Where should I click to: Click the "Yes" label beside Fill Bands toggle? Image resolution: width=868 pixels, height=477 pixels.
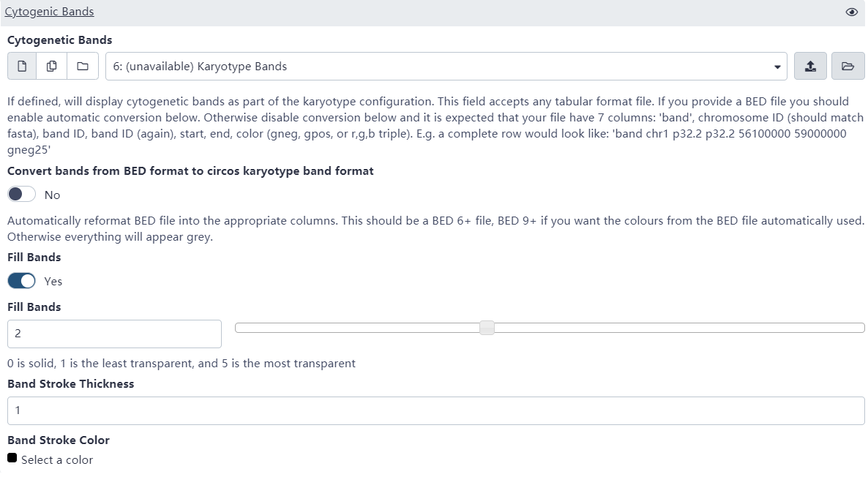coord(53,281)
